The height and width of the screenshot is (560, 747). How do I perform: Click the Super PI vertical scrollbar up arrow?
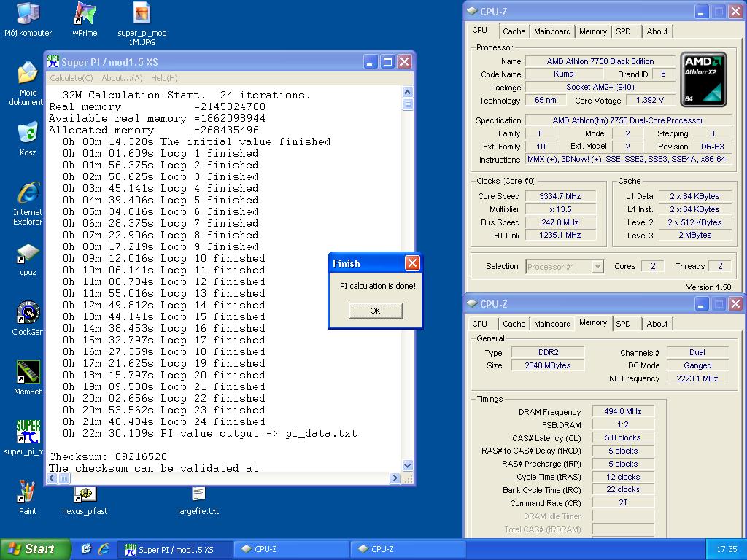click(407, 92)
